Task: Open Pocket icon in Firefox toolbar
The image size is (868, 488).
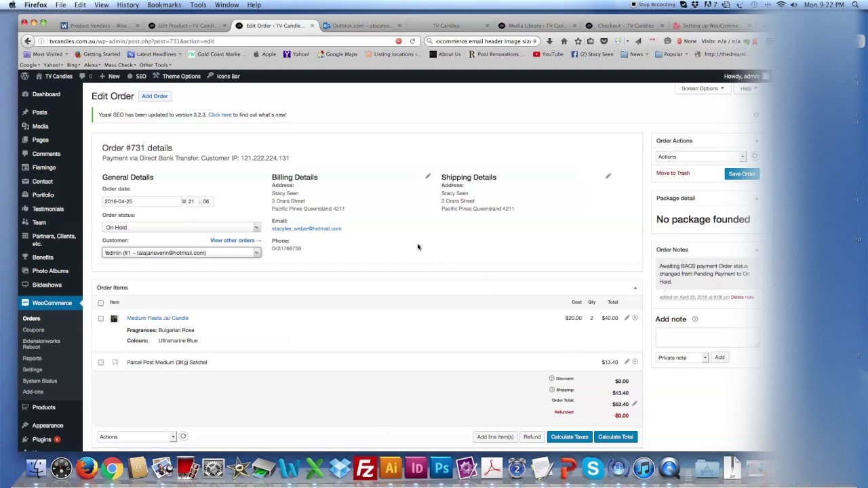Action: point(605,41)
